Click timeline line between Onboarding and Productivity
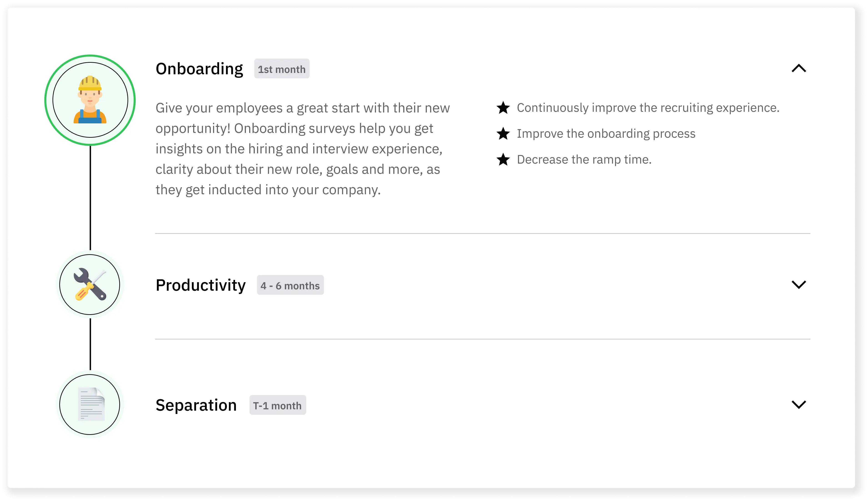The height and width of the screenshot is (501, 868). pyautogui.click(x=90, y=198)
